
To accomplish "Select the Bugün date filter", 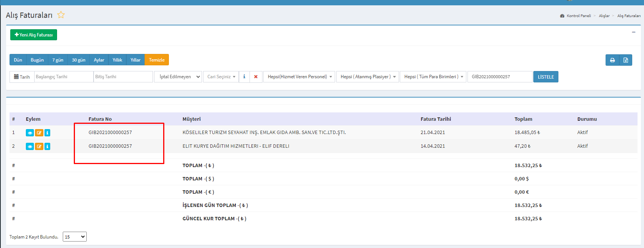I will pyautogui.click(x=37, y=60).
